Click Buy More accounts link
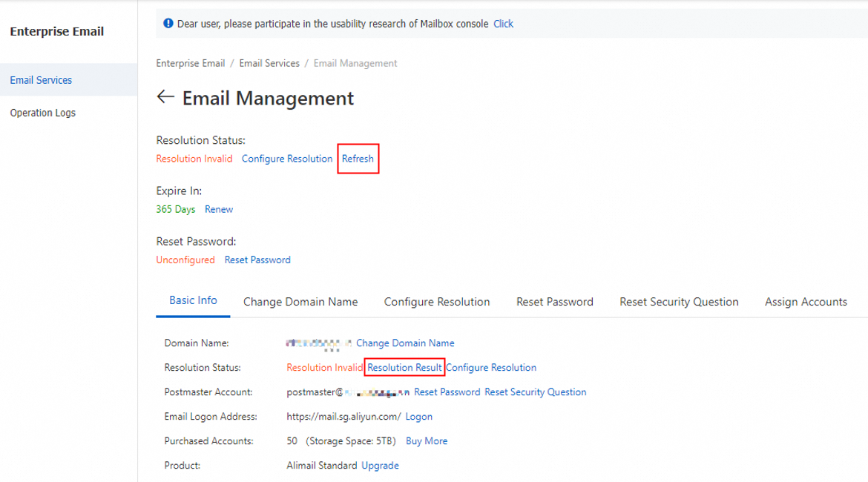 [427, 440]
